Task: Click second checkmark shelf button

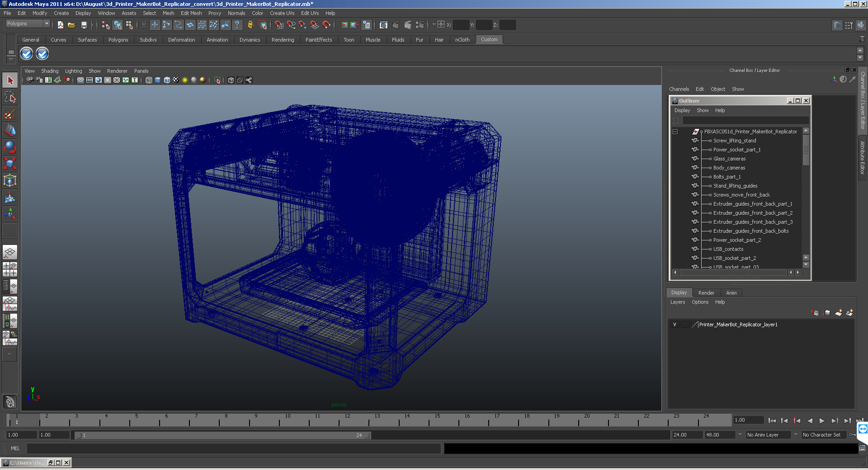Action: pyautogui.click(x=42, y=54)
